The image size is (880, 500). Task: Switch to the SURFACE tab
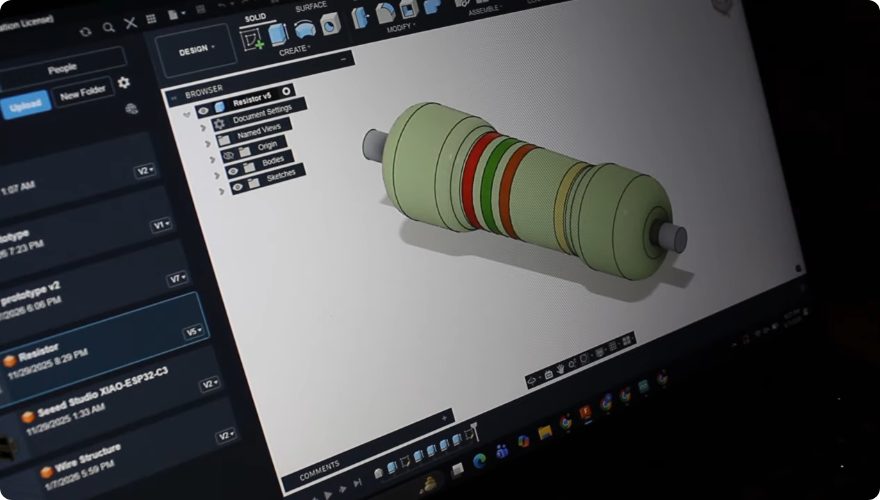[310, 7]
